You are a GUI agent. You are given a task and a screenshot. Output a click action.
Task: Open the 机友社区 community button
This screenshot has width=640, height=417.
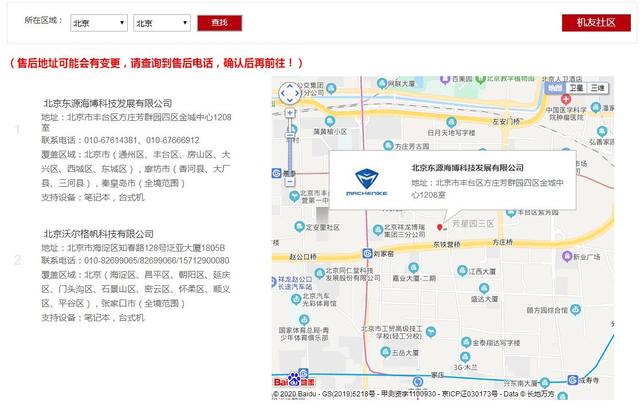coord(596,23)
